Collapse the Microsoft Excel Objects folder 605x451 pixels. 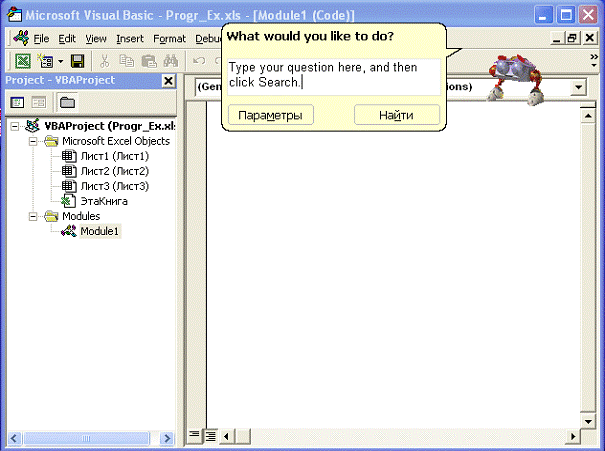click(33, 141)
